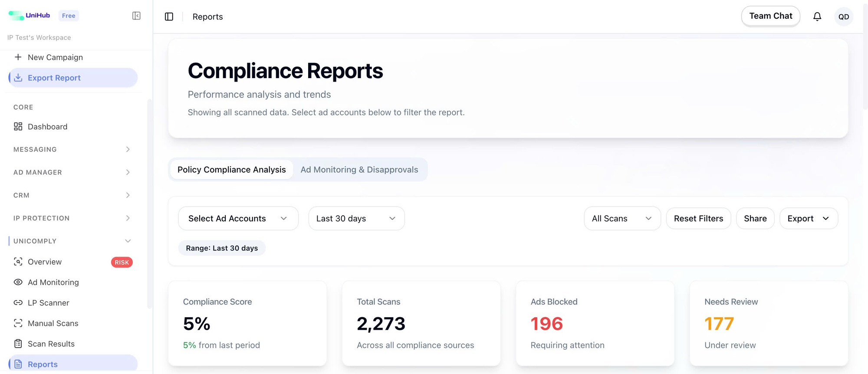868x374 pixels.
Task: Open the Select Ad Accounts dropdown
Action: point(238,219)
